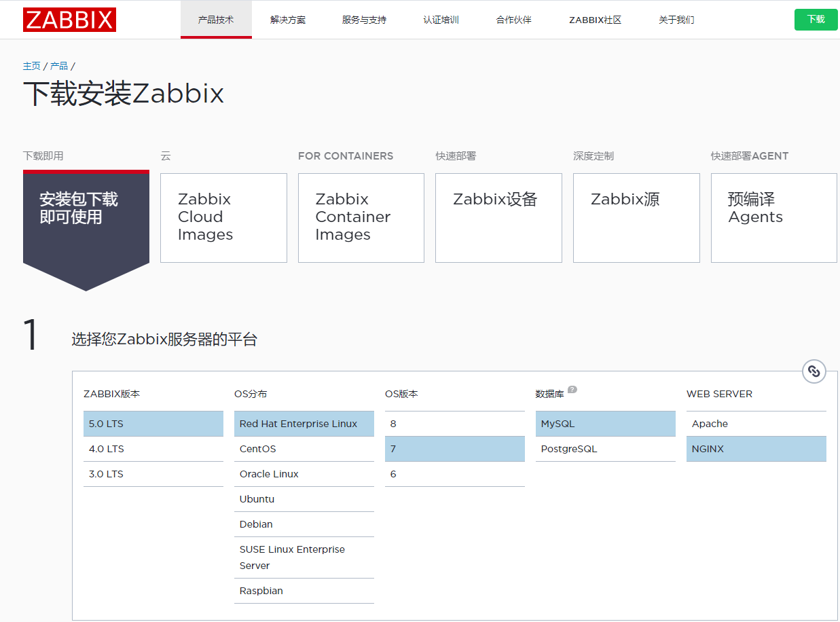This screenshot has height=622, width=840.
Task: Click the 快速部署AGENT category label
Action: pyautogui.click(x=750, y=156)
